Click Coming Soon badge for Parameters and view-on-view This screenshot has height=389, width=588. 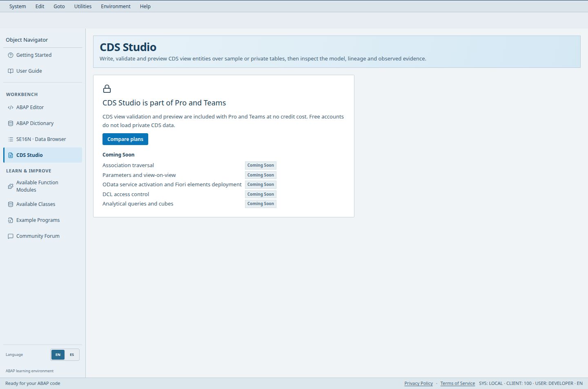coord(261,175)
